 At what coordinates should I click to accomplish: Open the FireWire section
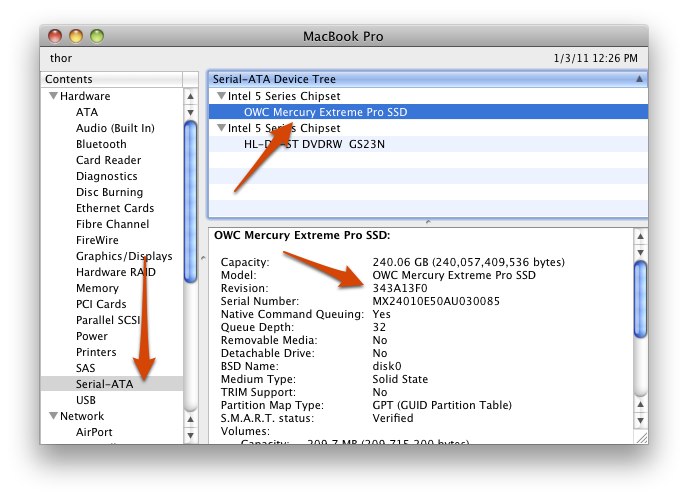click(x=97, y=240)
